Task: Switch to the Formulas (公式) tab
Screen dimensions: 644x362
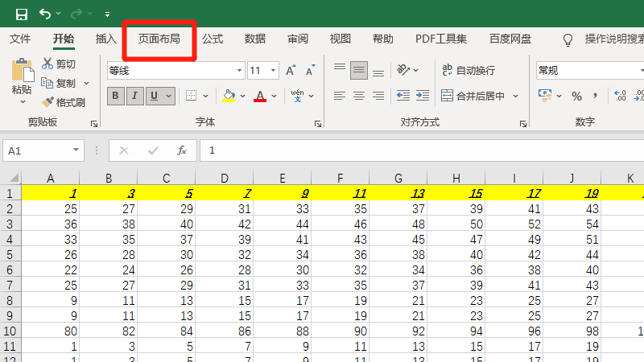Action: coord(213,39)
